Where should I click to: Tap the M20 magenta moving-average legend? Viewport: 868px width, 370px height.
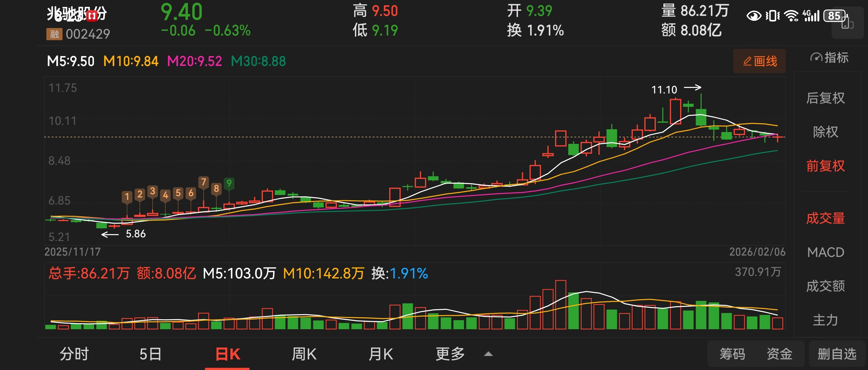[x=194, y=61]
